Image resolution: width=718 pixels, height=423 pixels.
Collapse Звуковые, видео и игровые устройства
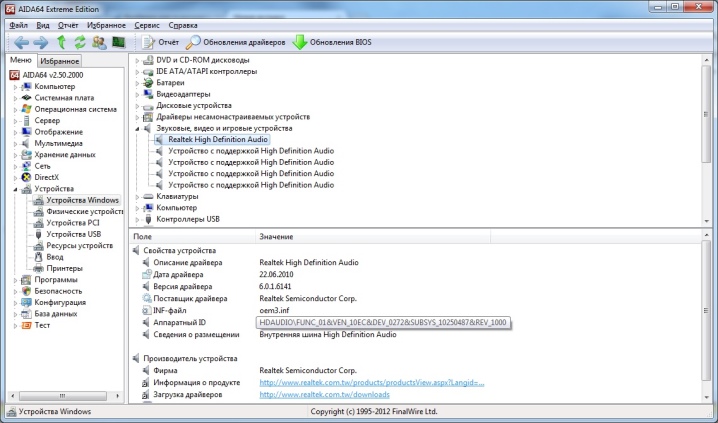(x=137, y=129)
